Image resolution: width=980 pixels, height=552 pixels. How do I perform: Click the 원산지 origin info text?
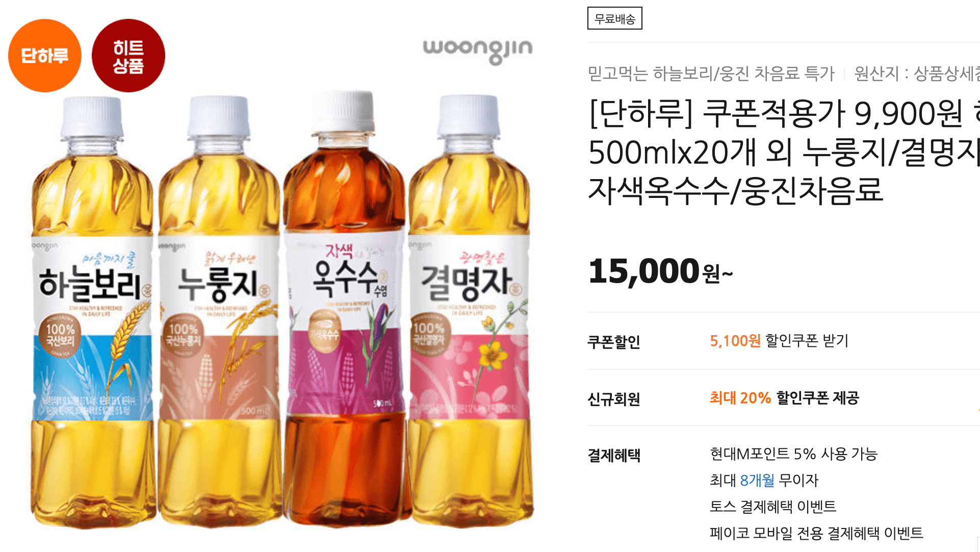(917, 73)
